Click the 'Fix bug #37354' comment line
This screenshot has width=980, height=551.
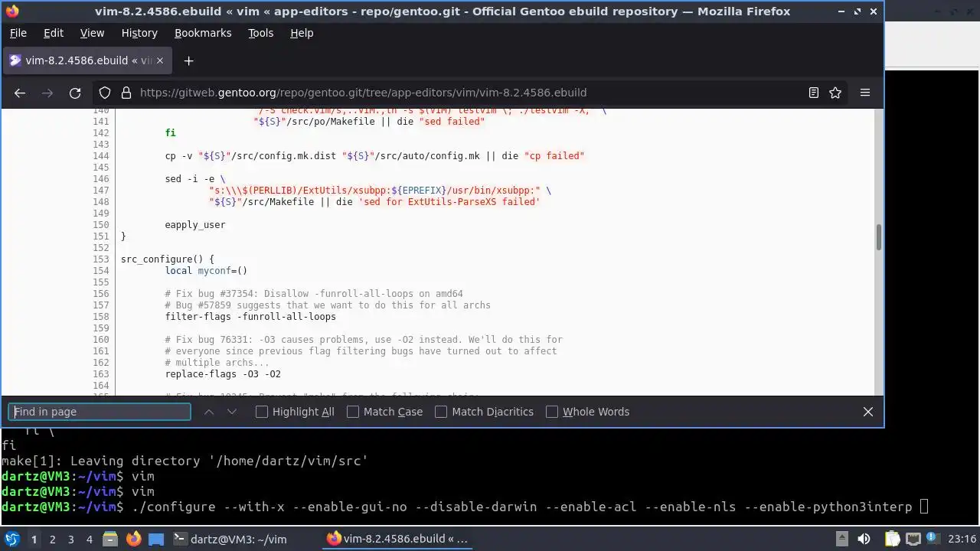click(x=314, y=294)
